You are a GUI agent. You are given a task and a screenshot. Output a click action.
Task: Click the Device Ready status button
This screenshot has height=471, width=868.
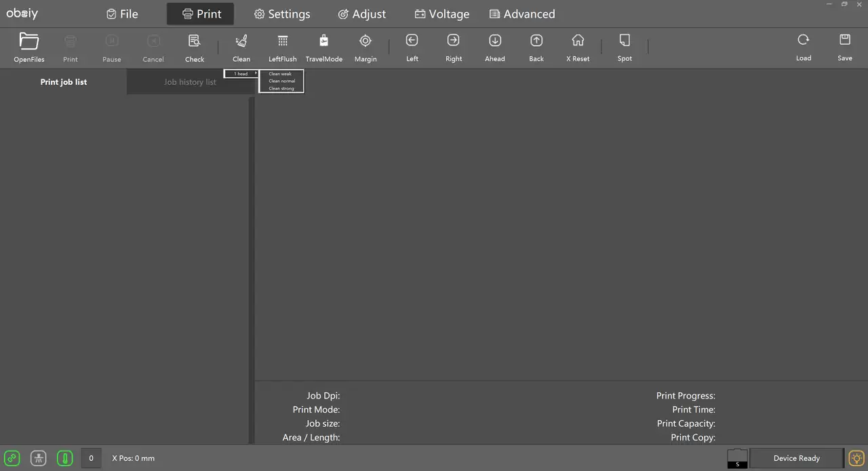[797, 458]
